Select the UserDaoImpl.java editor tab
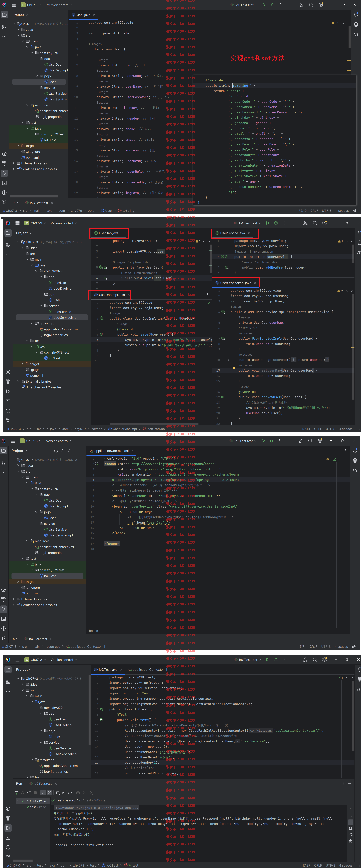The image size is (361, 868). click(112, 295)
